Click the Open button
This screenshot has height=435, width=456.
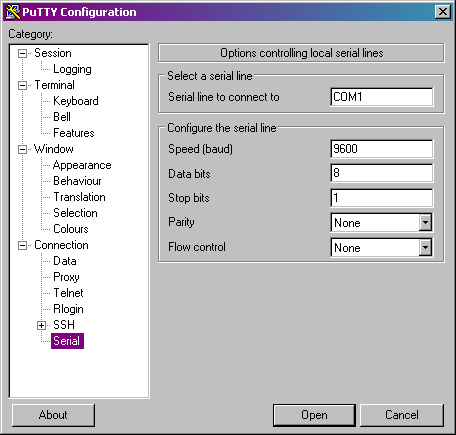click(x=314, y=415)
